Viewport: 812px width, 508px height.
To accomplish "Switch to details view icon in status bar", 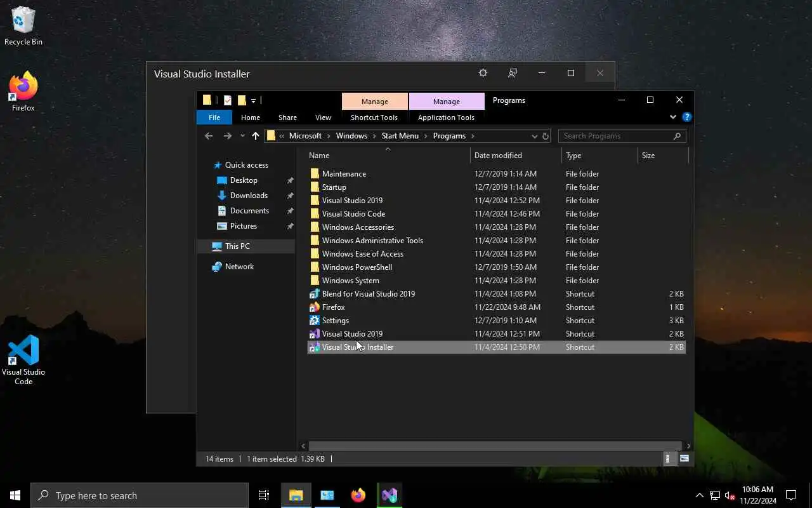I will pos(668,458).
